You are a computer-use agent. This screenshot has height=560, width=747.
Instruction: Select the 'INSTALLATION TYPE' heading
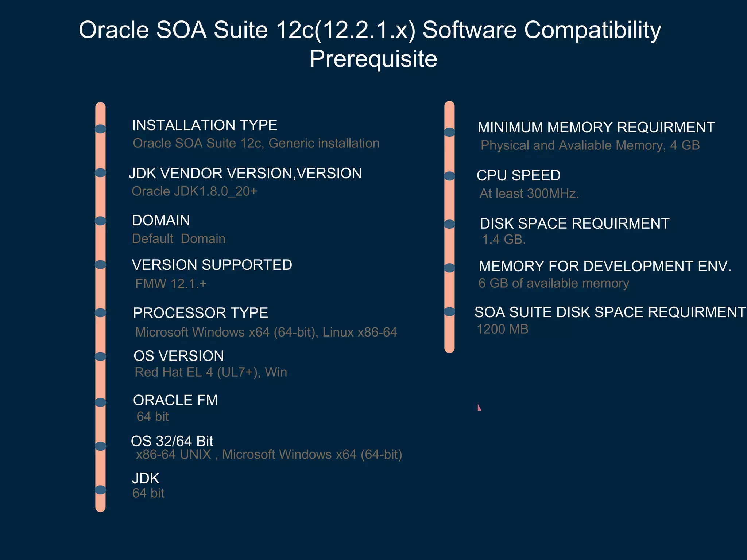pyautogui.click(x=205, y=125)
